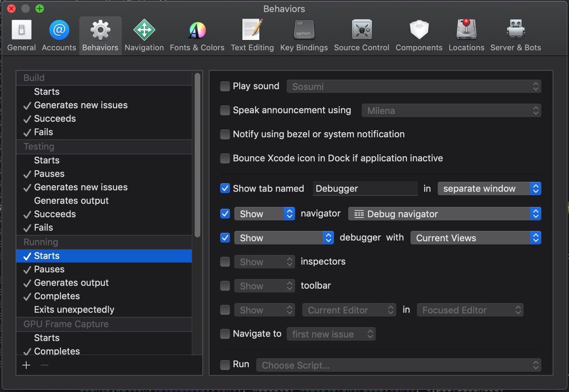Viewport: 569px width, 392px height.
Task: Enable Notify using bezel or system notification
Action: pyautogui.click(x=225, y=134)
